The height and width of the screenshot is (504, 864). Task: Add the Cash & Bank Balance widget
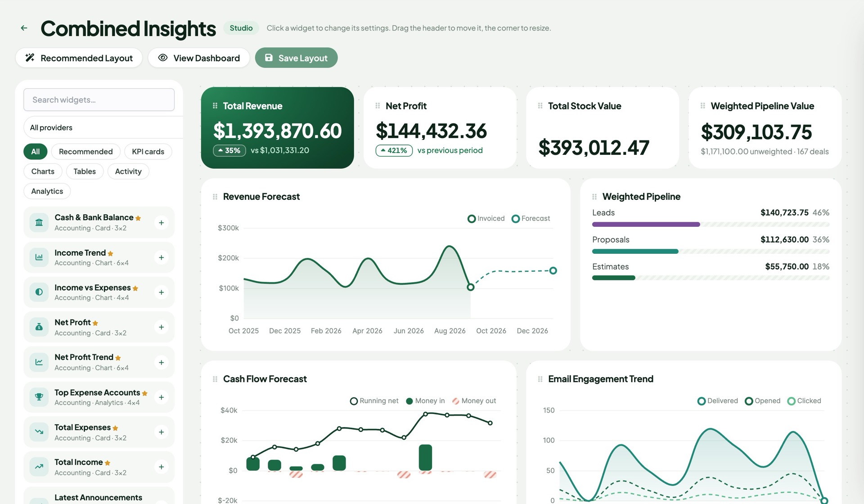(161, 223)
